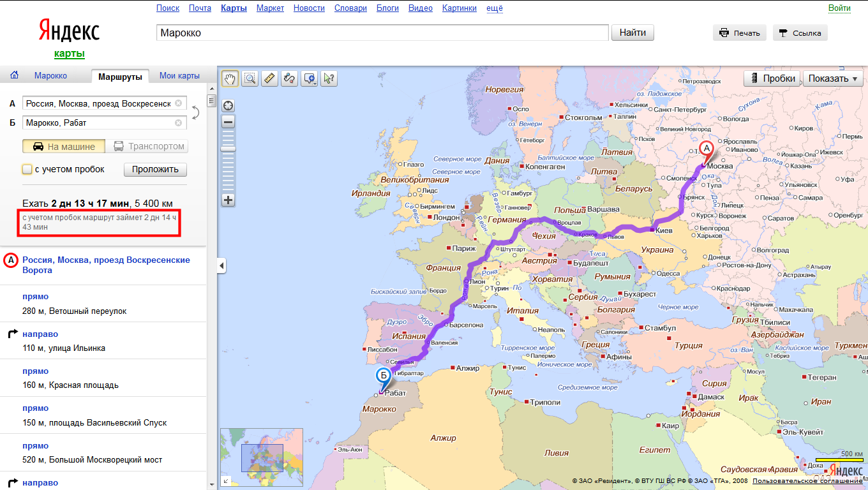Click the map zoom slider handle
The width and height of the screenshot is (868, 490).
click(228, 149)
